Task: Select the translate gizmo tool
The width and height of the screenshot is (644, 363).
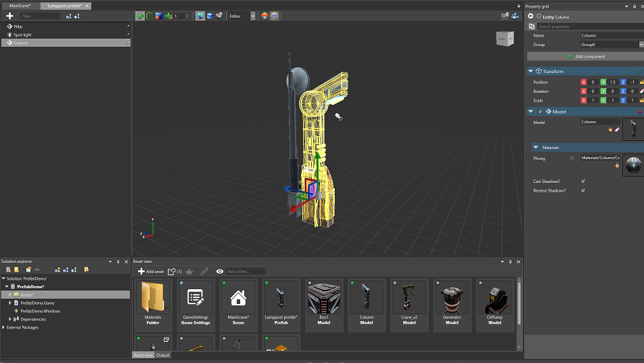Action: (x=140, y=16)
